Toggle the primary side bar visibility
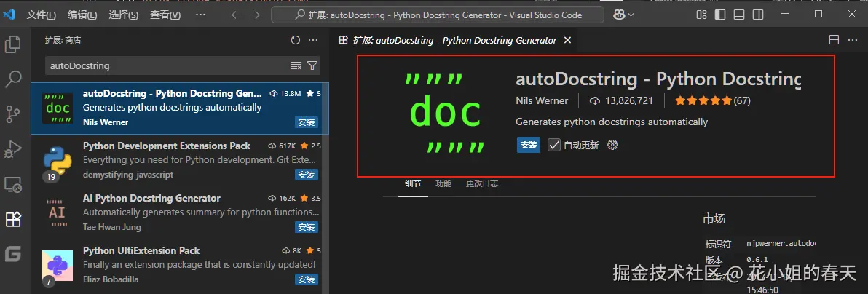 [x=720, y=15]
